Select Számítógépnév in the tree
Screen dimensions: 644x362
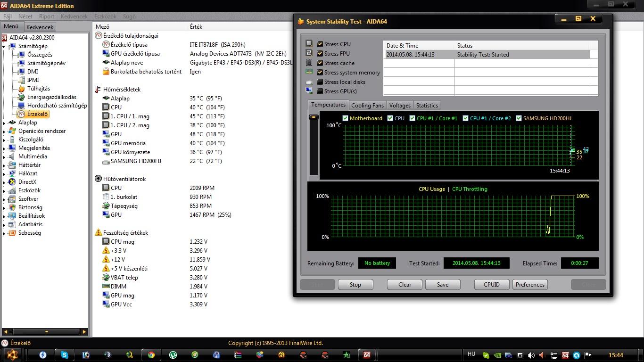(x=41, y=63)
